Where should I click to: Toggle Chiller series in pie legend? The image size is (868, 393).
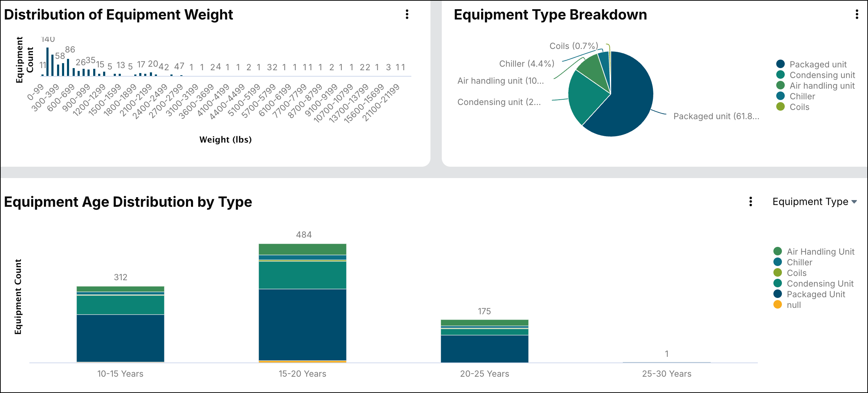point(802,96)
